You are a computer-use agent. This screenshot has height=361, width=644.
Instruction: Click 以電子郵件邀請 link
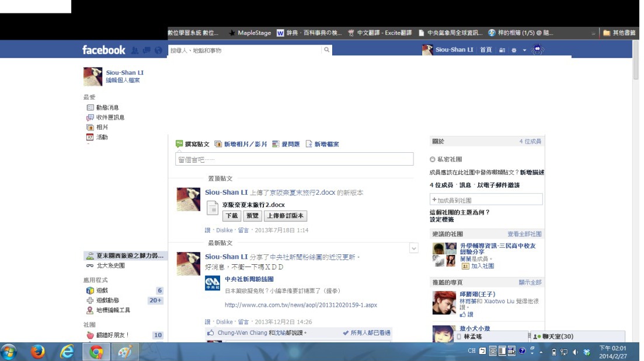coord(498,185)
